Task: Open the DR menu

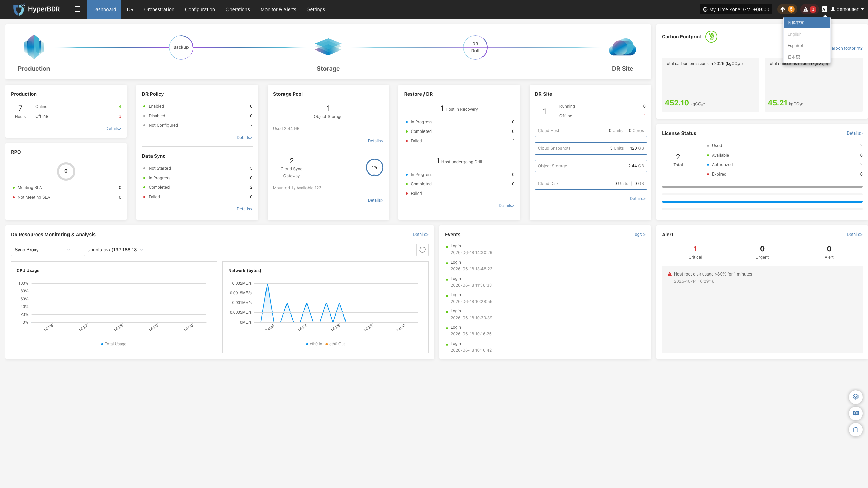Action: tap(130, 9)
